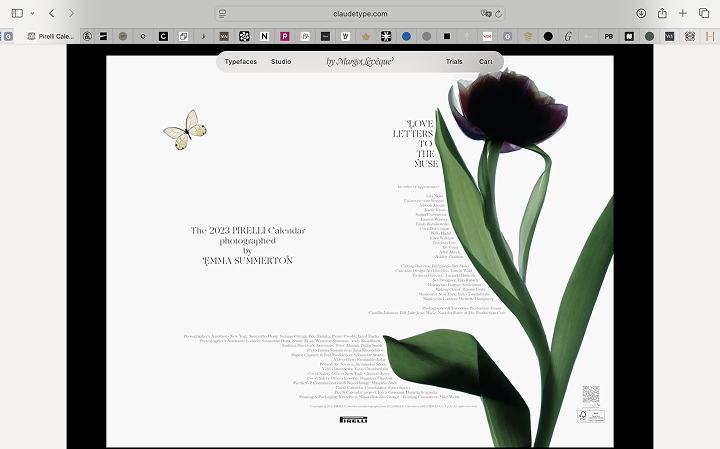Switch to the black C favicon tab
Viewport: 720px width, 449px height.
click(163, 36)
